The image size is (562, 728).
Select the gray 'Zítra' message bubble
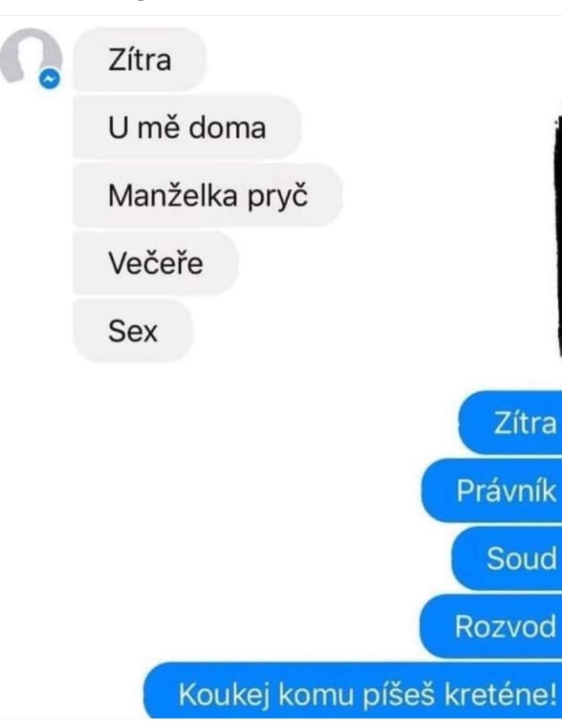pyautogui.click(x=139, y=60)
